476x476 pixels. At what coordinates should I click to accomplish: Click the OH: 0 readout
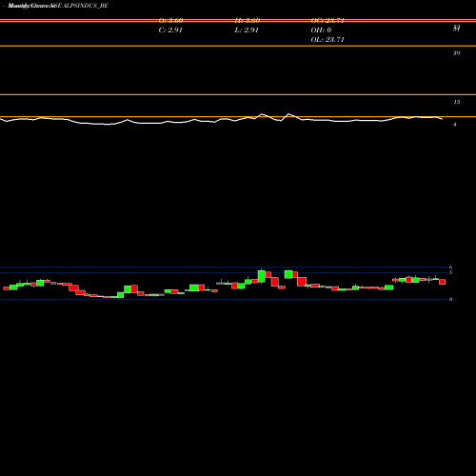[x=321, y=30]
